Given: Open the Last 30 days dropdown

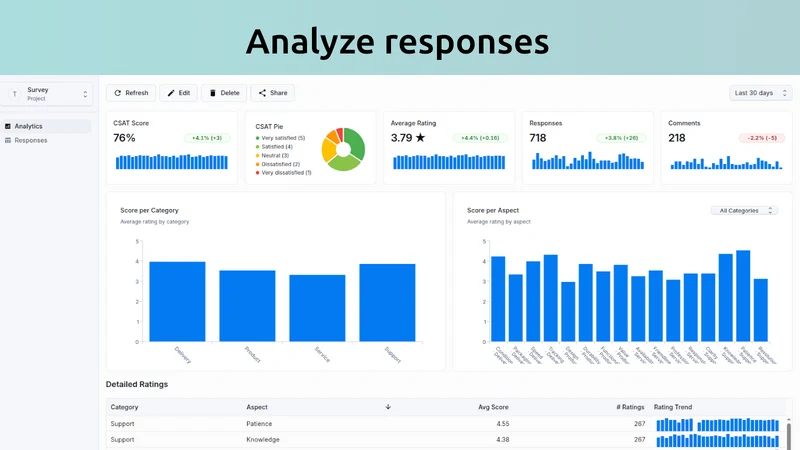Looking at the screenshot, I should click(760, 93).
